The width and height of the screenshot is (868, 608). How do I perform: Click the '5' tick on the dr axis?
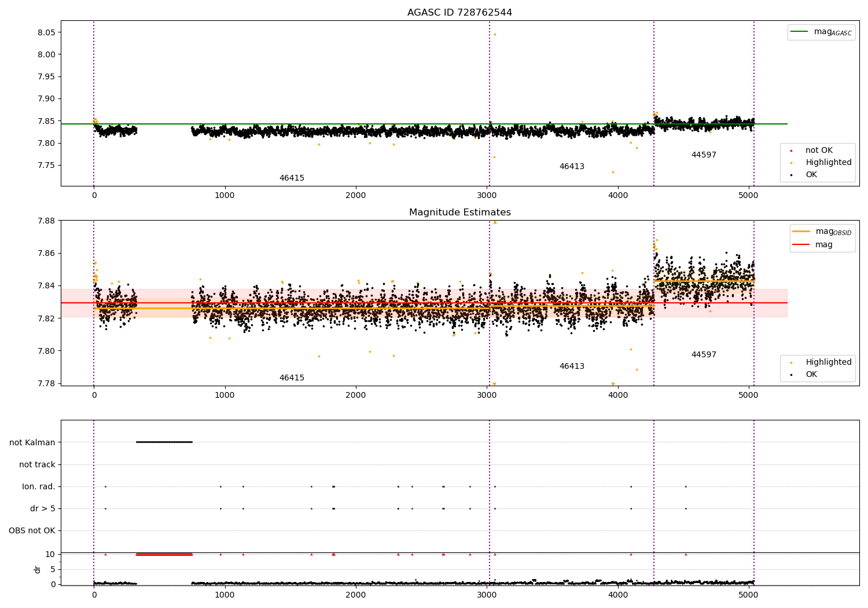[x=53, y=569]
